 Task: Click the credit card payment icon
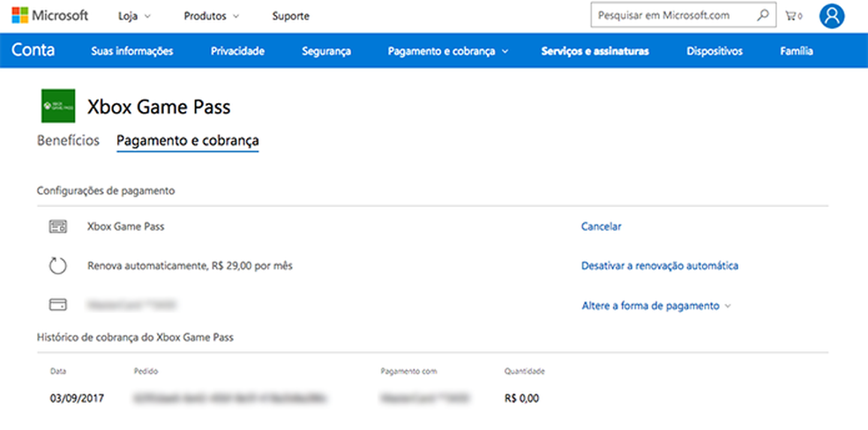coord(57,305)
